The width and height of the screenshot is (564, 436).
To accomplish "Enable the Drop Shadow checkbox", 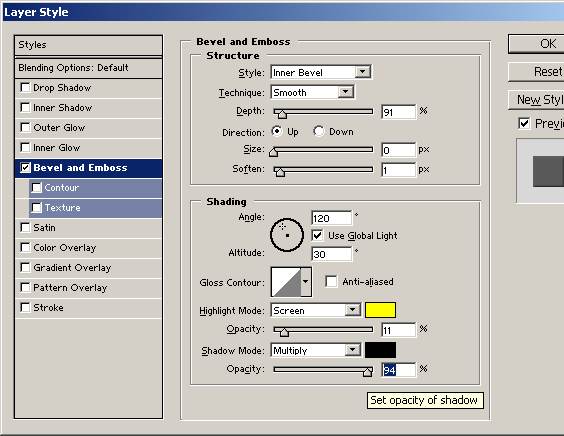I will 25,87.
